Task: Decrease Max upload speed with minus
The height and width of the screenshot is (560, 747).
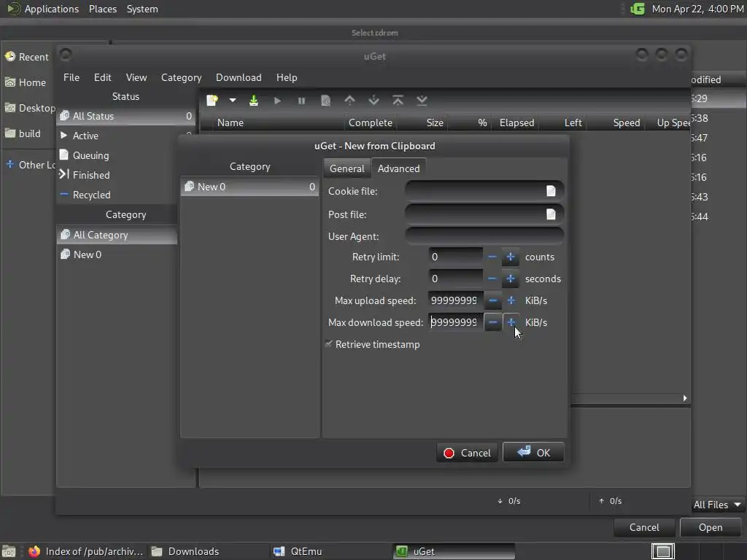Action: pos(493,300)
